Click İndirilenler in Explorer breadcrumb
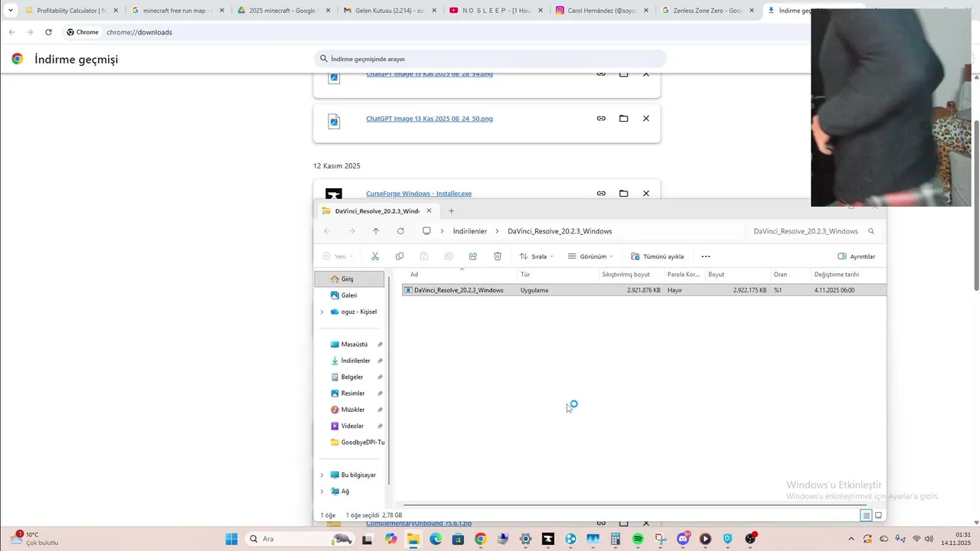Viewport: 980px width, 551px height. 469,231
